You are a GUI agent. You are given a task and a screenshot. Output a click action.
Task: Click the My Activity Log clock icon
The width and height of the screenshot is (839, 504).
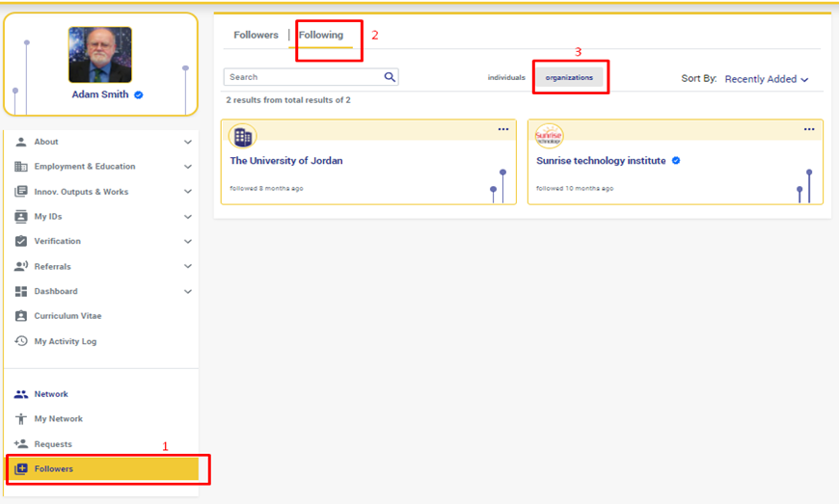[x=21, y=341]
